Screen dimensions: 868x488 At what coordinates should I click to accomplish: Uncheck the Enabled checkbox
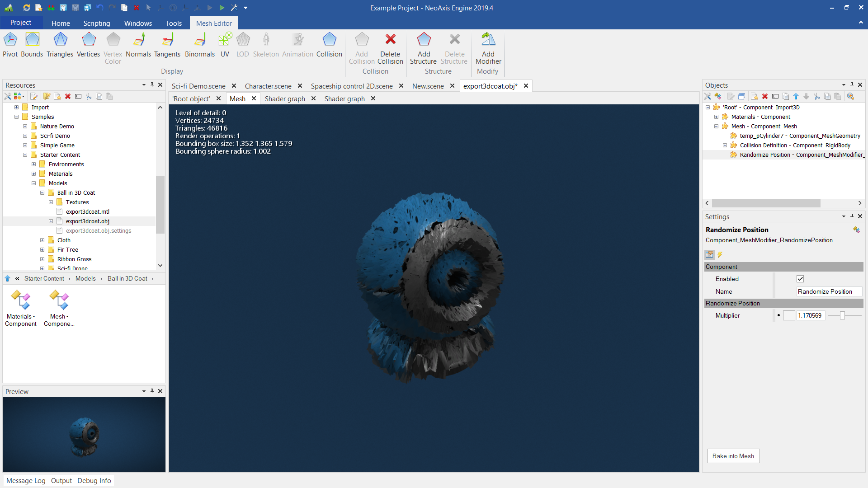(x=800, y=279)
